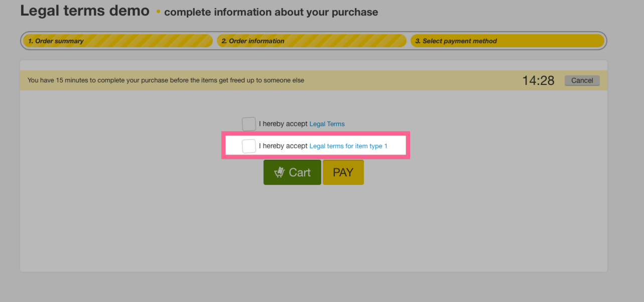
Task: Go to the '1. Order summary' step
Action: click(118, 41)
